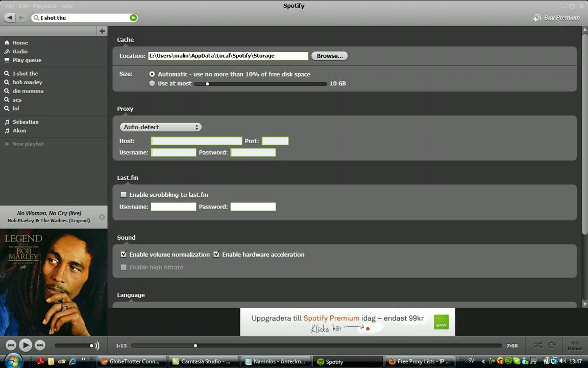Click small round icon beside now playing title
The height and width of the screenshot is (368, 588).
[x=102, y=217]
